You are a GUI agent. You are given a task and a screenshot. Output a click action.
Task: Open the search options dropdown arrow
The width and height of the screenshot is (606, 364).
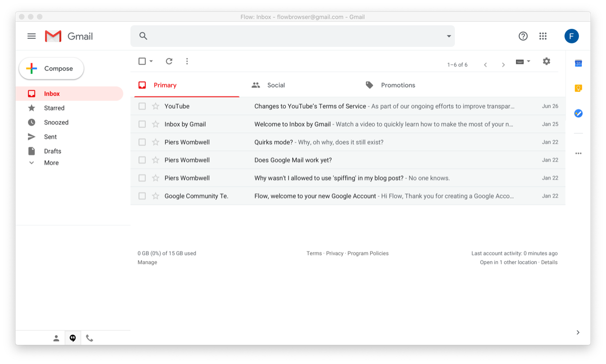coord(448,36)
